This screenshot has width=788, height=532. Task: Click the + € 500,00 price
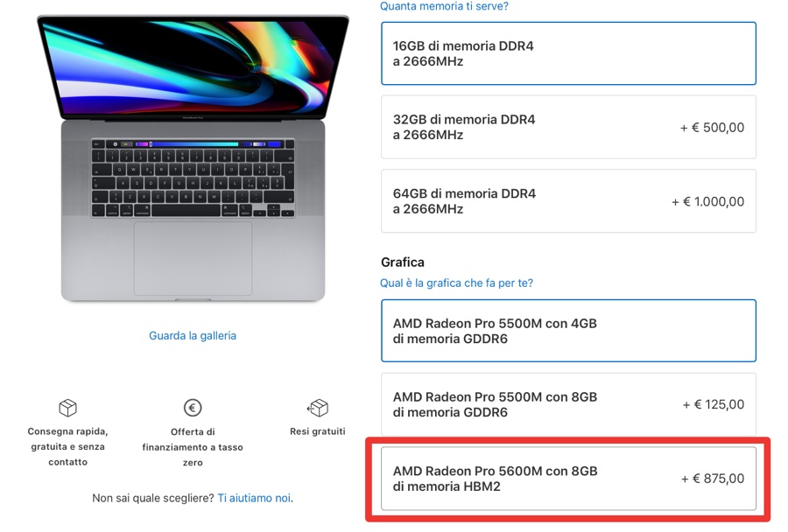(x=712, y=127)
